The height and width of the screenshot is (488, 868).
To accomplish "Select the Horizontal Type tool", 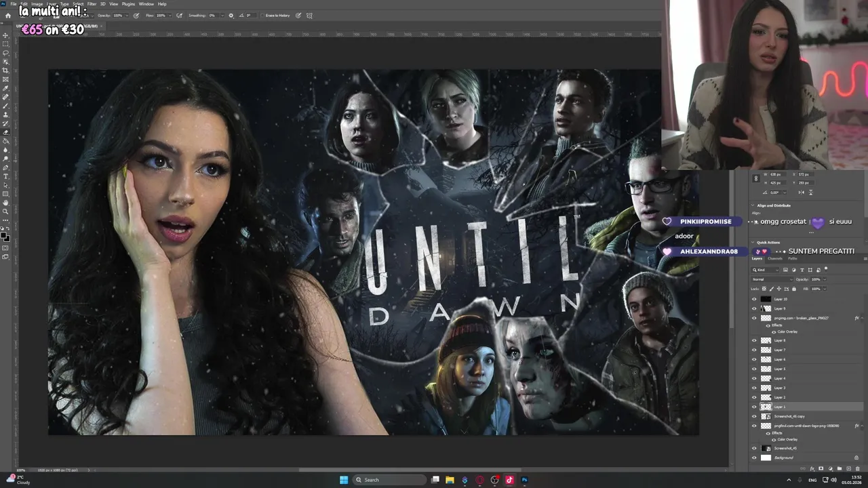I will click(5, 176).
